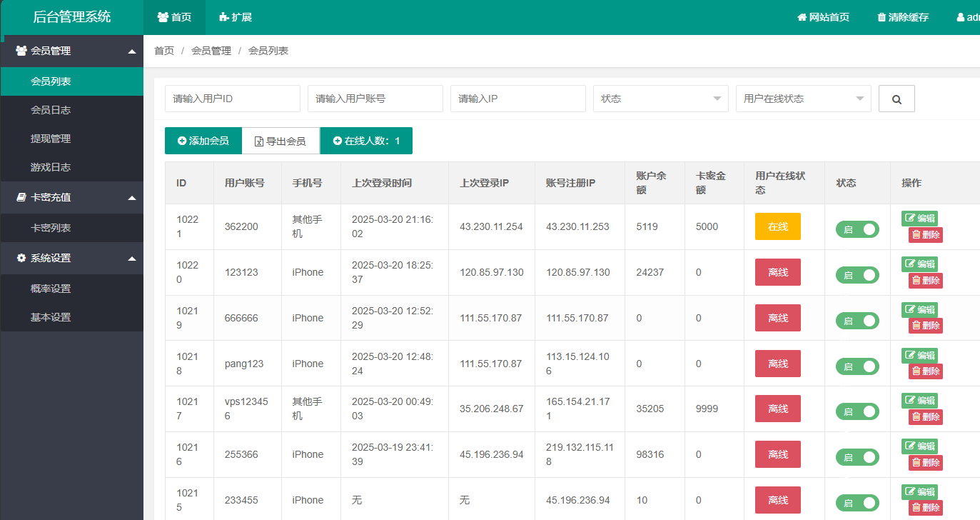The width and height of the screenshot is (980, 520).
Task: Open the 状态 filter dropdown
Action: pyautogui.click(x=660, y=99)
